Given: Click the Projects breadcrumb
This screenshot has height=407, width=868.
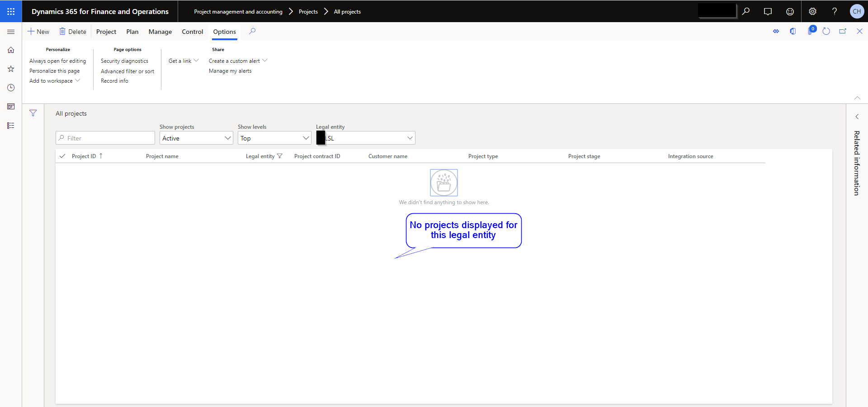Looking at the screenshot, I should (308, 12).
